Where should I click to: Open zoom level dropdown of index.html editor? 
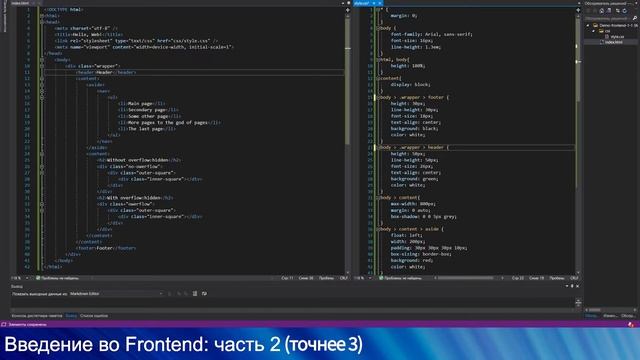coord(27,278)
